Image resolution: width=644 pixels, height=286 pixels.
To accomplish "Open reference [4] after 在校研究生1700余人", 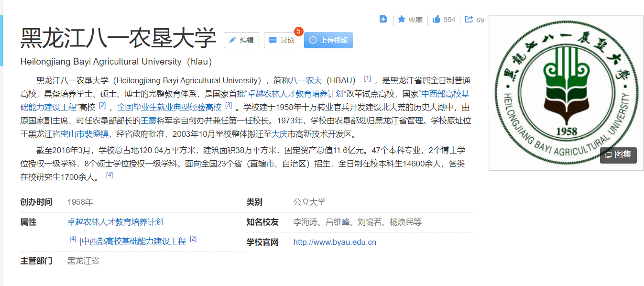I will click(109, 175).
